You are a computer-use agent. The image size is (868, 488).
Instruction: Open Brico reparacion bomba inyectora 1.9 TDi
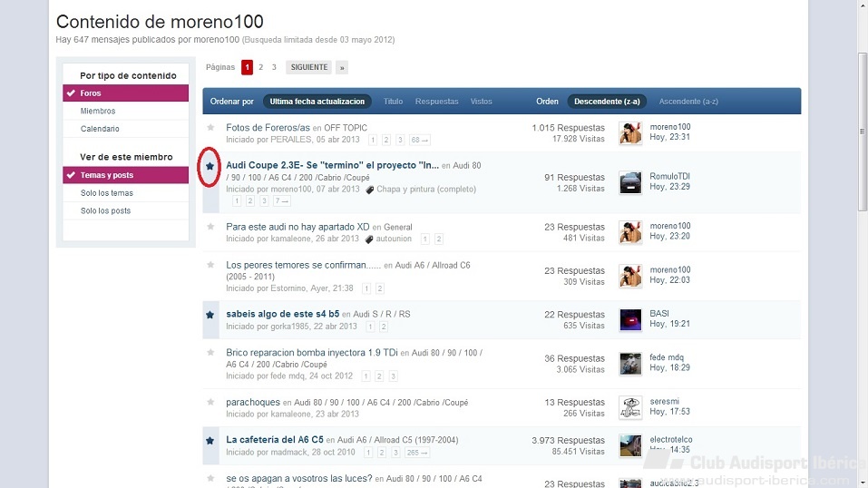[x=312, y=352]
